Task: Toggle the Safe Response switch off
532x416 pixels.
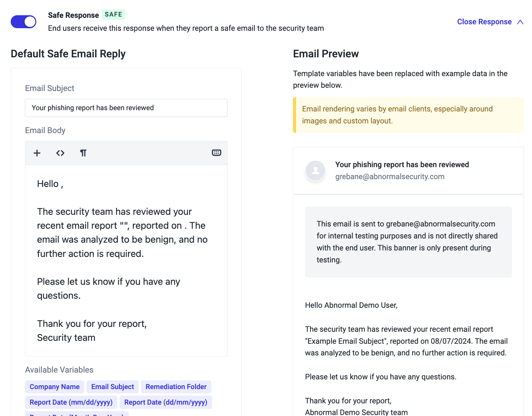Action: pos(23,22)
